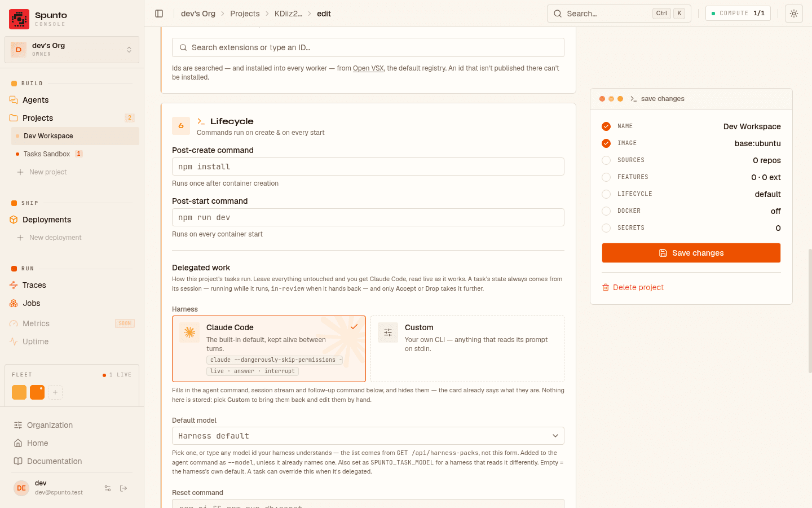Go to Projects breadcrumb
Viewport: 812px width, 508px height.
245,14
